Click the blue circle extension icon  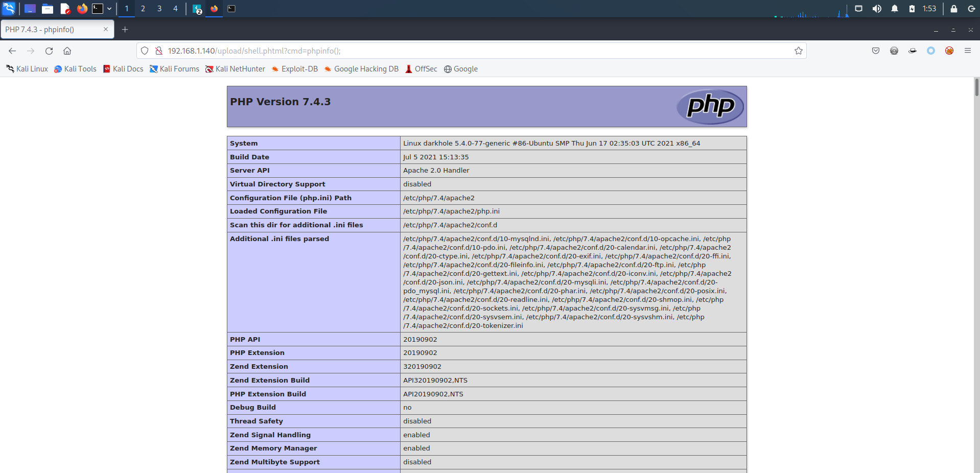(931, 51)
